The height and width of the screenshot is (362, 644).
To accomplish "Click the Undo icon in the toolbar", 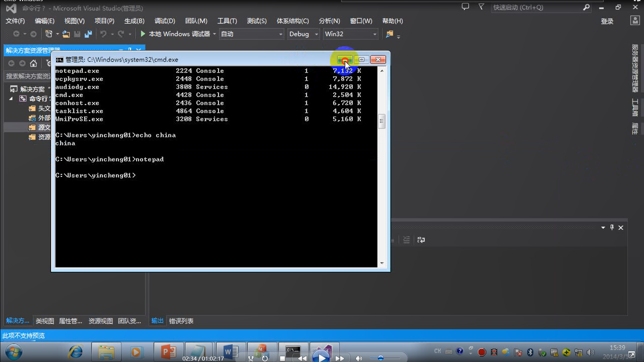I will 103,34.
